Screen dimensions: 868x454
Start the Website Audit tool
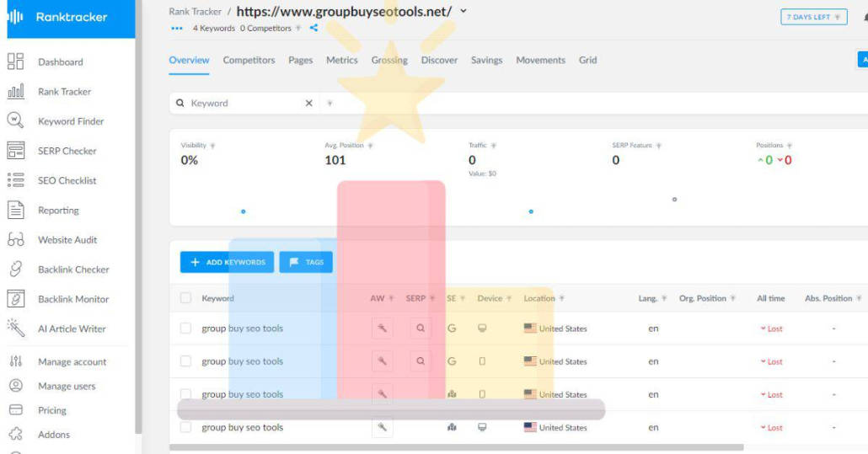tap(67, 240)
